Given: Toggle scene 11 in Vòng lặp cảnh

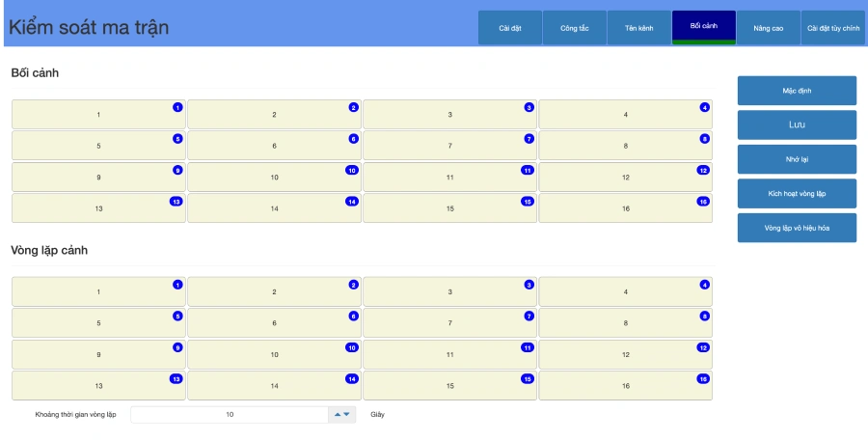Looking at the screenshot, I should pyautogui.click(x=449, y=355).
